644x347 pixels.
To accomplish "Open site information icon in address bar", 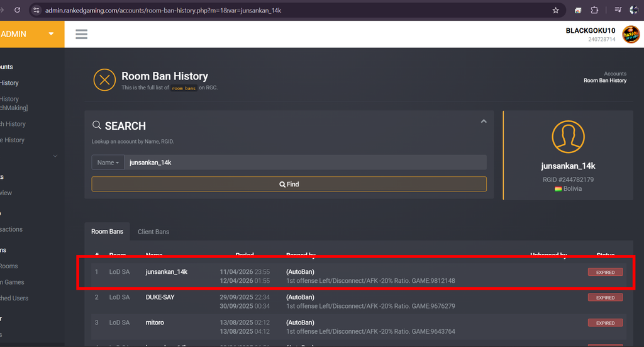I will 36,10.
